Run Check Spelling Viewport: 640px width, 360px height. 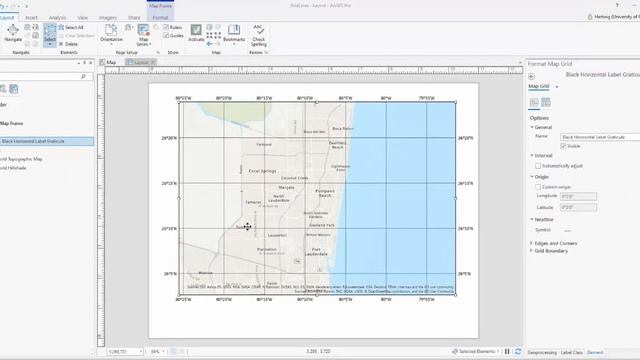[x=258, y=35]
